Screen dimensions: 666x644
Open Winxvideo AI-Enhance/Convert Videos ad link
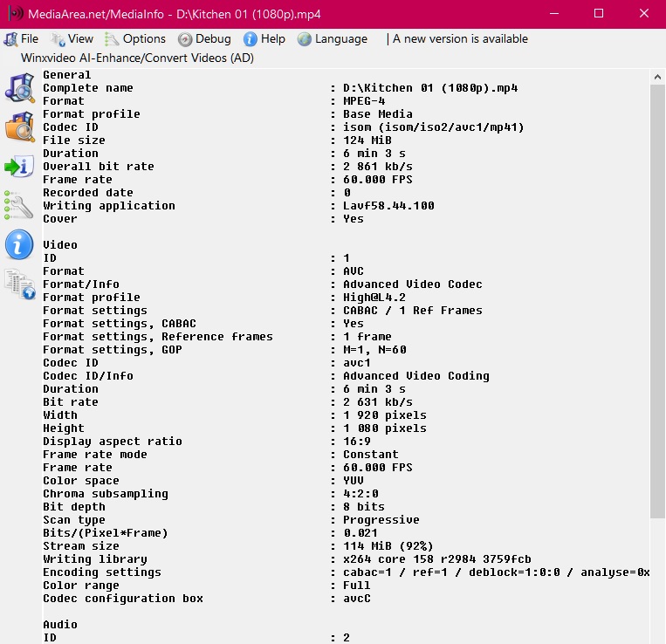(137, 58)
